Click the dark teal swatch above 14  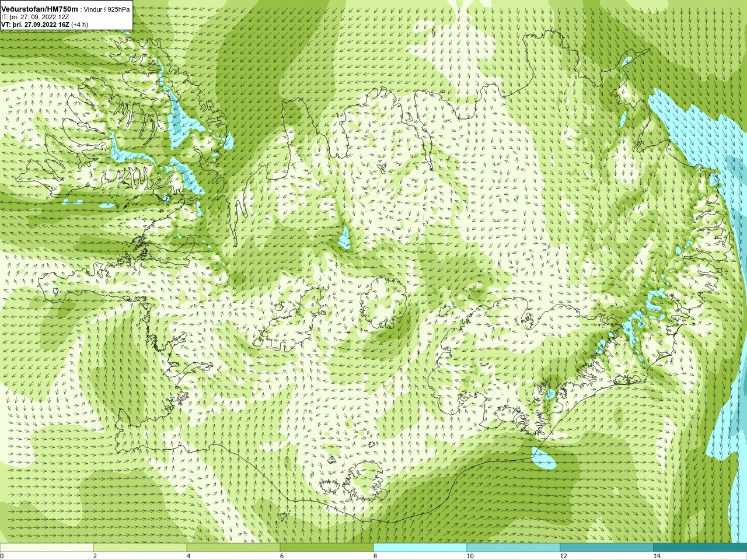tap(700, 548)
